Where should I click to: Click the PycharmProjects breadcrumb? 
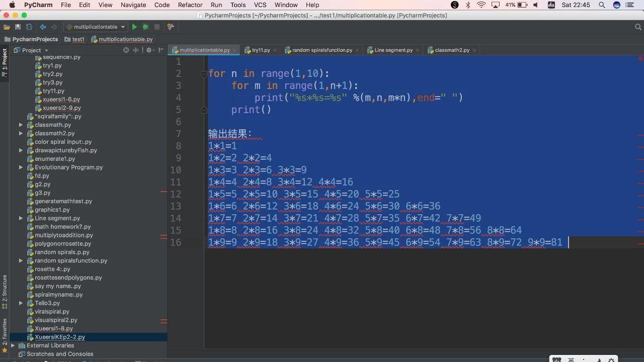31,39
